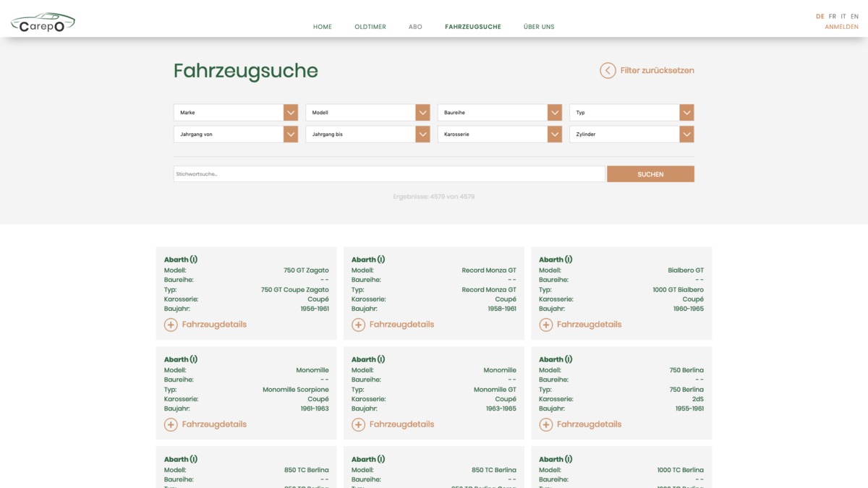Screen dimensions: 868x488
Task: Open the Modell dropdown
Action: pos(367,113)
